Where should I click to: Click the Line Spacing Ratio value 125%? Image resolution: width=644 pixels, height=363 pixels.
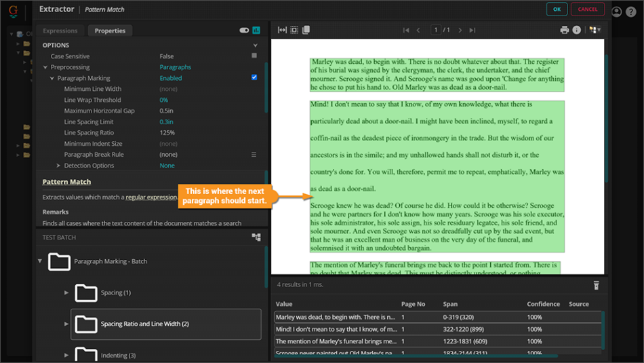tap(167, 132)
